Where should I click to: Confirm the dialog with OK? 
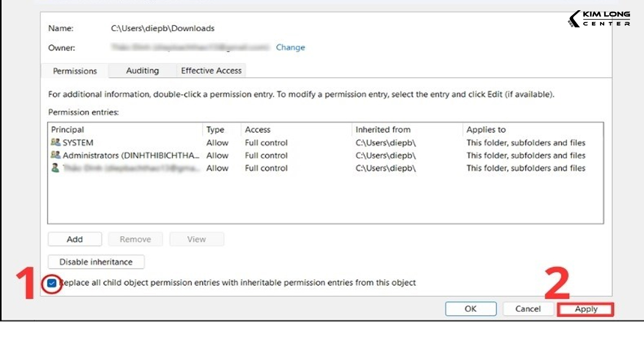[x=470, y=309]
